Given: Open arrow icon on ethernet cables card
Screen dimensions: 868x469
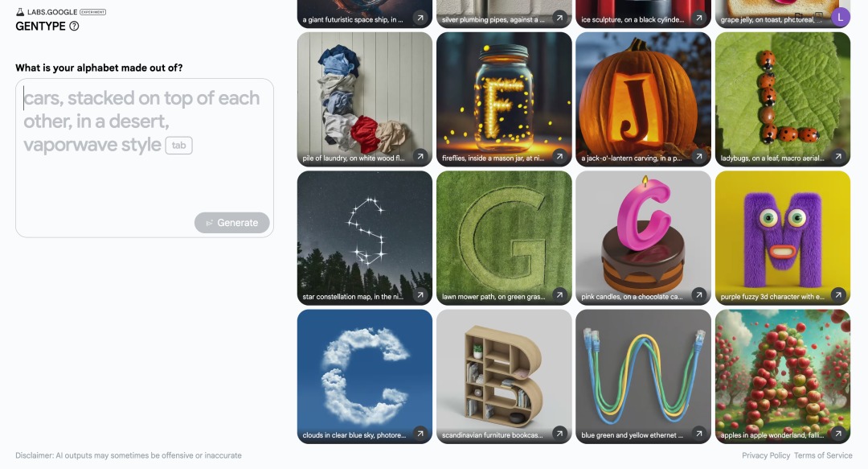Looking at the screenshot, I should coord(699,434).
